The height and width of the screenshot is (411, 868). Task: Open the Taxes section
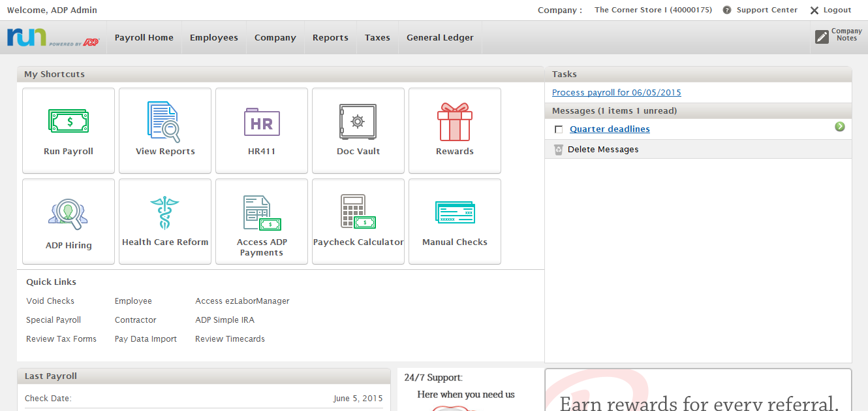(x=377, y=37)
